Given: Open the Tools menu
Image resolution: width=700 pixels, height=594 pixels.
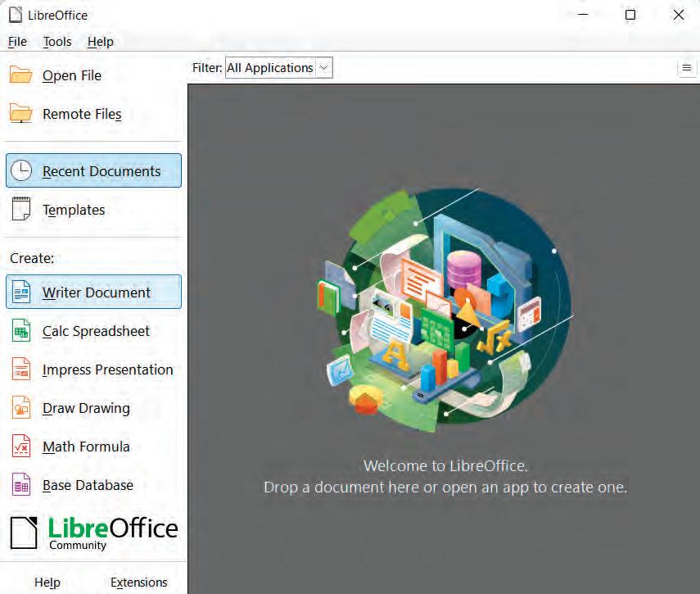Looking at the screenshot, I should (x=57, y=42).
